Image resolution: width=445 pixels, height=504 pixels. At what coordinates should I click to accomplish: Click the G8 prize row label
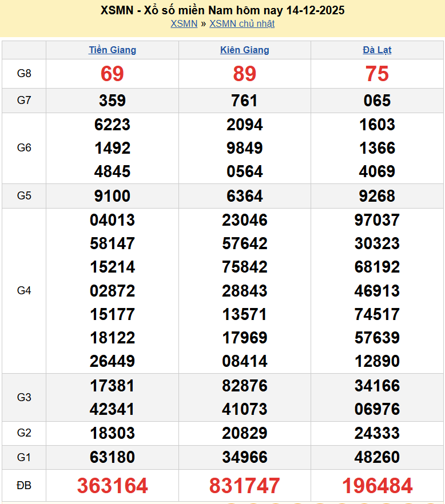24,74
